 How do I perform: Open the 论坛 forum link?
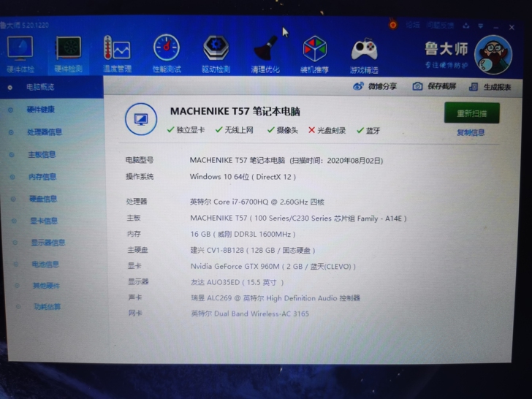pyautogui.click(x=413, y=25)
